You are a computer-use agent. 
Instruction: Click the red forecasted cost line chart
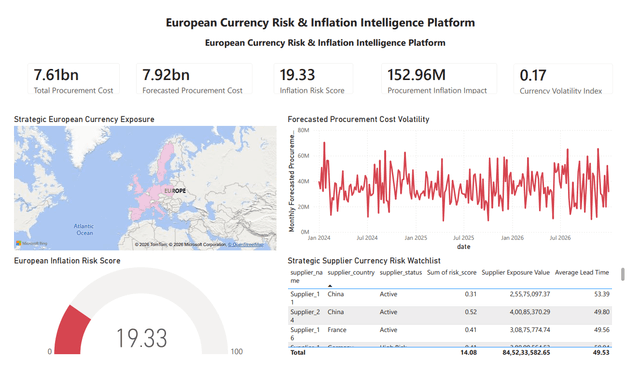click(x=464, y=182)
